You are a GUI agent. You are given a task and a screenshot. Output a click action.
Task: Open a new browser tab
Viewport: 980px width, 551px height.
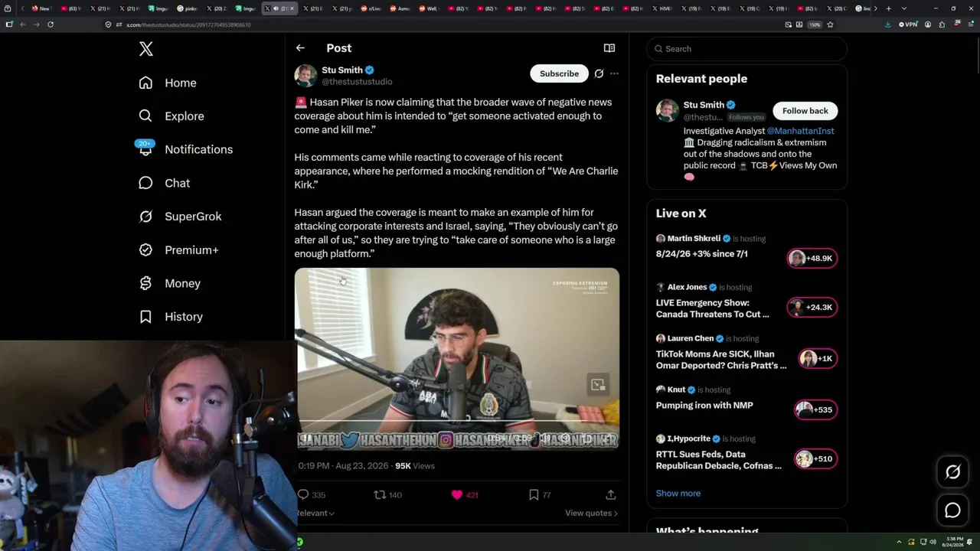pyautogui.click(x=888, y=8)
